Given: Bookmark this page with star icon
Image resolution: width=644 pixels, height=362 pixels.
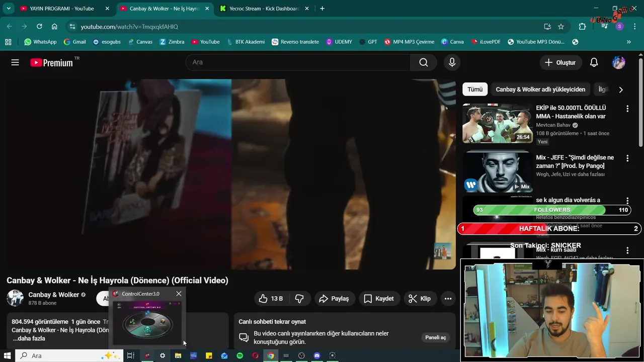Looking at the screenshot, I should [561, 27].
